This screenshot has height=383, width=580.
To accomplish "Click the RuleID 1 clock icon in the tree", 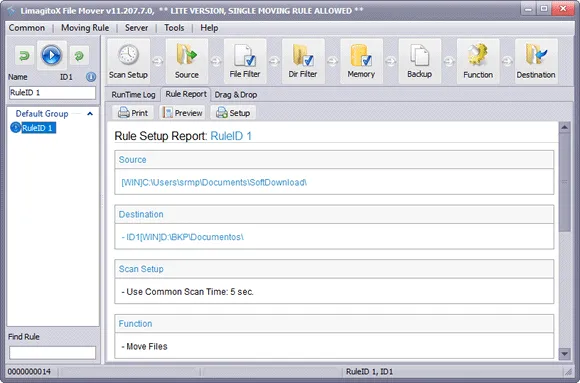I will [x=15, y=128].
